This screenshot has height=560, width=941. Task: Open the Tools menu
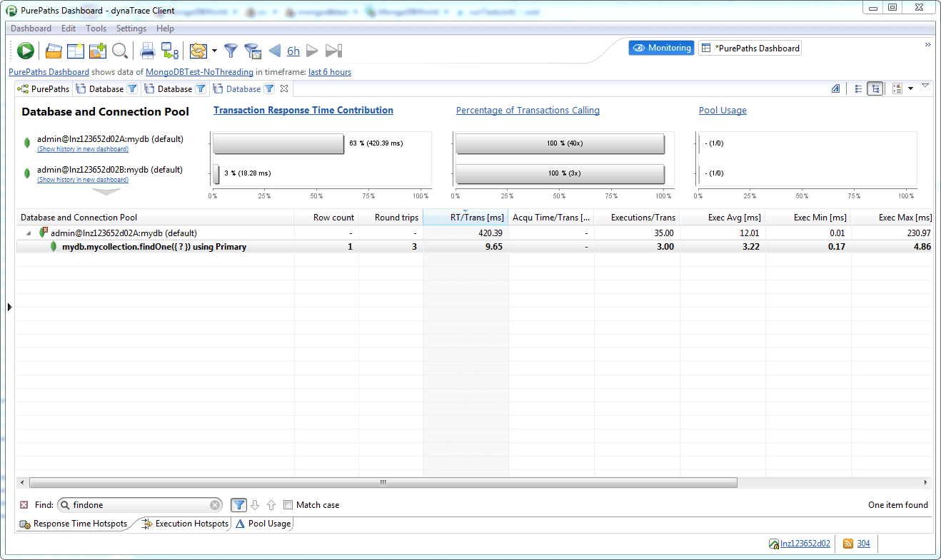[96, 29]
